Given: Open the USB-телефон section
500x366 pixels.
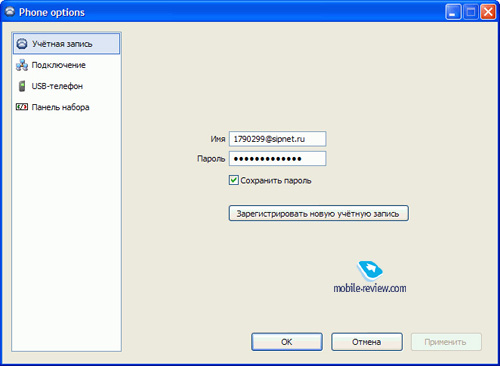Looking at the screenshot, I should click(66, 86).
